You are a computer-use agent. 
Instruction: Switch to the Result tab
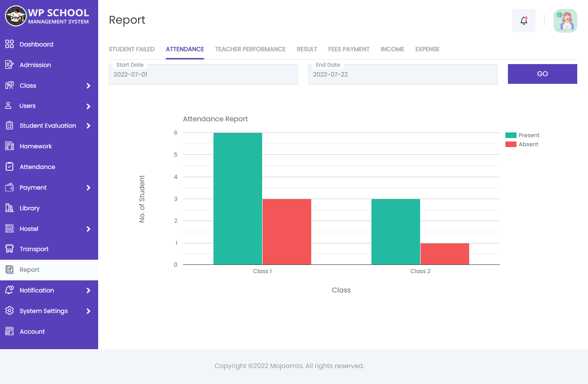click(307, 49)
